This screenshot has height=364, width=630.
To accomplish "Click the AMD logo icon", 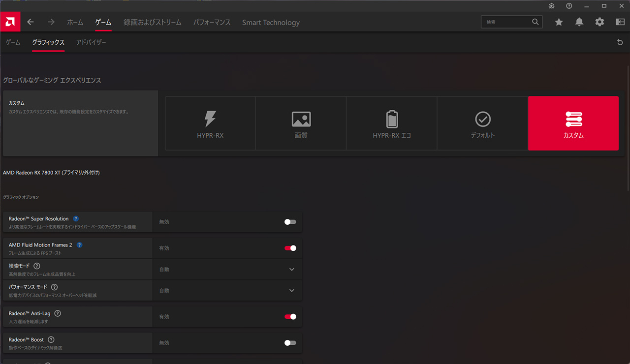I will tap(10, 22).
